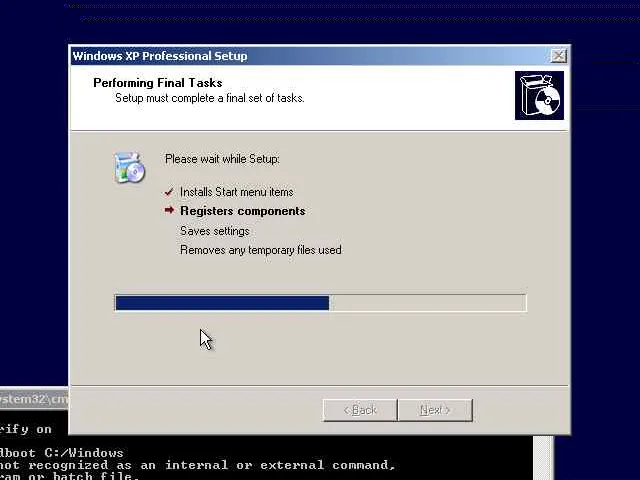
Task: Click 'not recognized as an internal or external command' text
Action: pos(198,465)
